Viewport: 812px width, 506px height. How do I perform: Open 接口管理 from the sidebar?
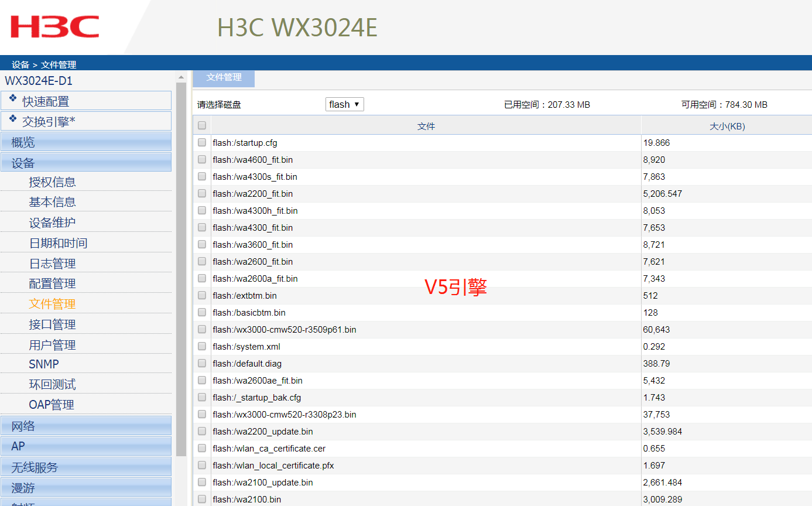coord(52,324)
